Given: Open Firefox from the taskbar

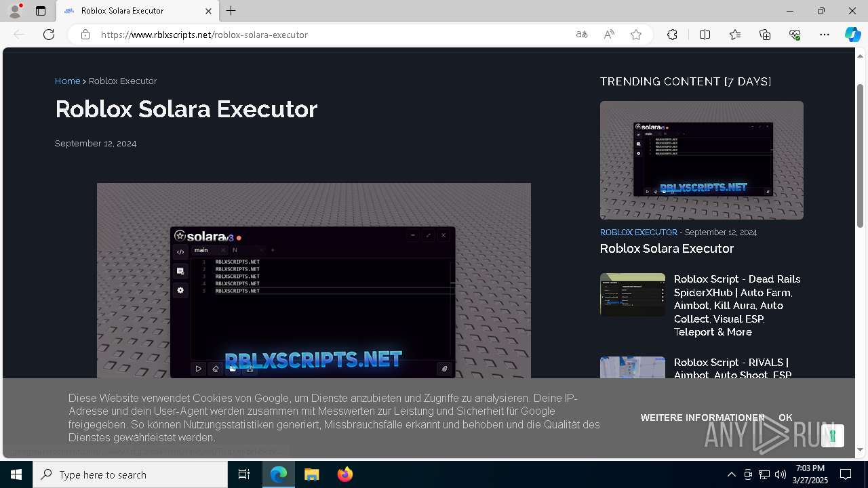Looking at the screenshot, I should [344, 474].
